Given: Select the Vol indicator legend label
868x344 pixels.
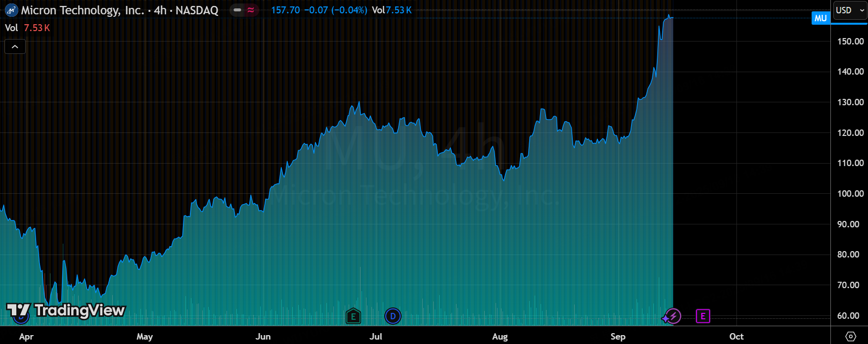Looking at the screenshot, I should coord(11,28).
